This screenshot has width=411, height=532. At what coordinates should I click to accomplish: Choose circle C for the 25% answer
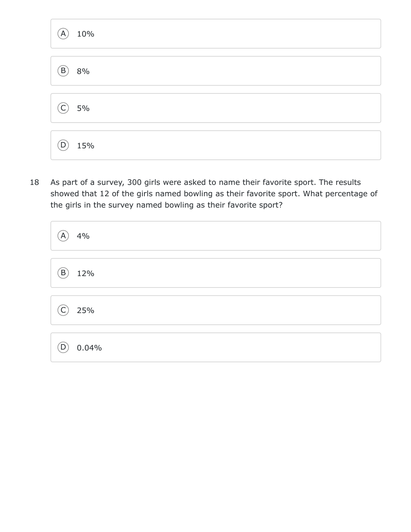pos(63,310)
